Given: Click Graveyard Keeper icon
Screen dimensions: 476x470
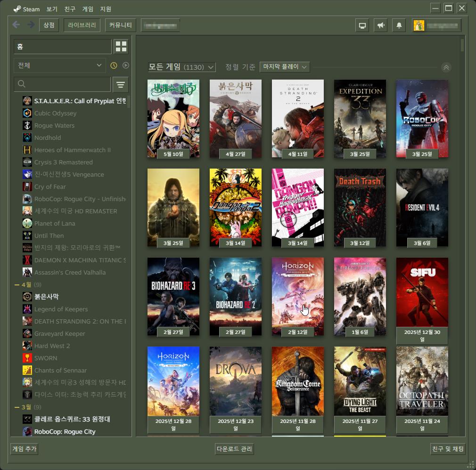Looking at the screenshot, I should pyautogui.click(x=27, y=333).
